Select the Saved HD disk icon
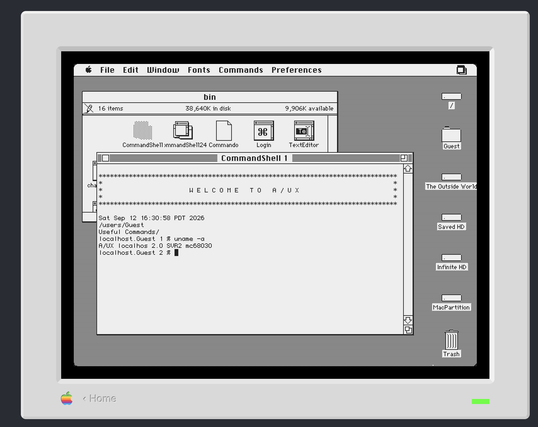538x427 pixels. coord(451,217)
